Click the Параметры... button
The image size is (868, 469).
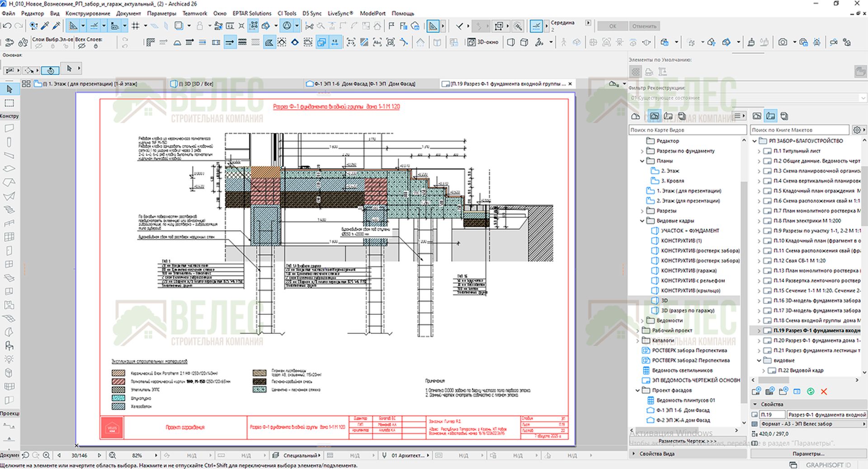808,454
